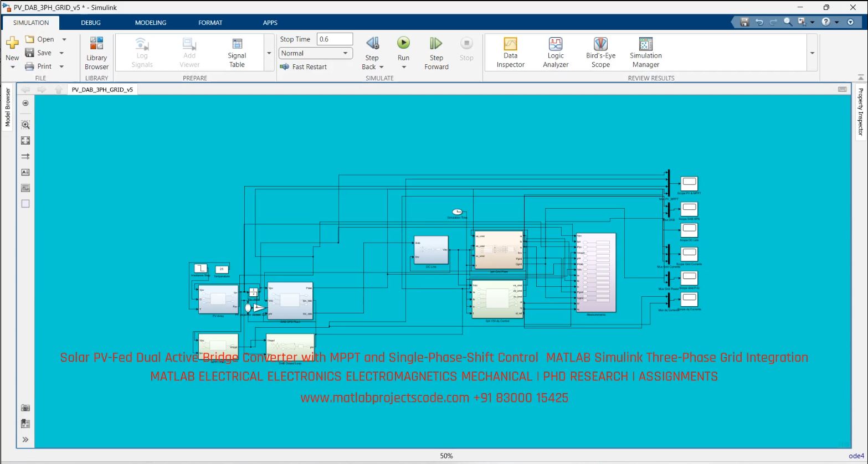
Task: Toggle Fast Restart
Action: [x=304, y=67]
